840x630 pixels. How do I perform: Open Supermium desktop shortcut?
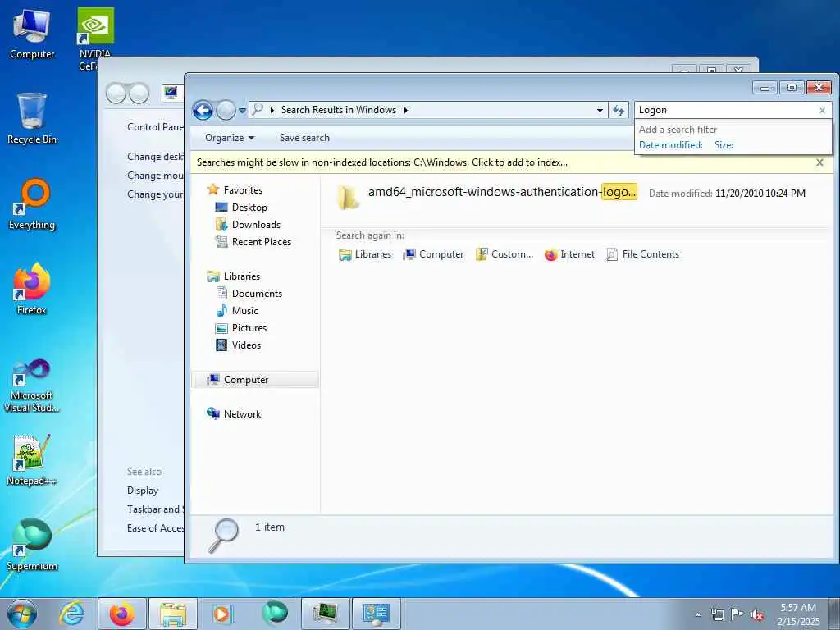click(32, 546)
